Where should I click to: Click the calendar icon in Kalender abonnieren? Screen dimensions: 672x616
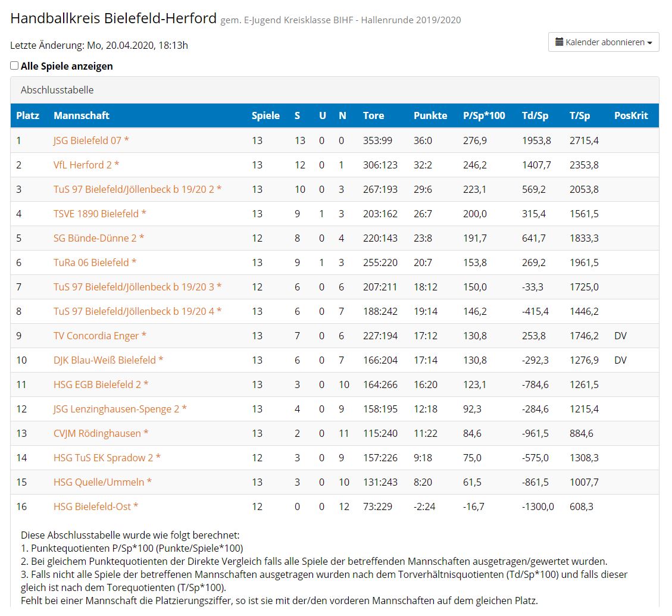(x=559, y=42)
